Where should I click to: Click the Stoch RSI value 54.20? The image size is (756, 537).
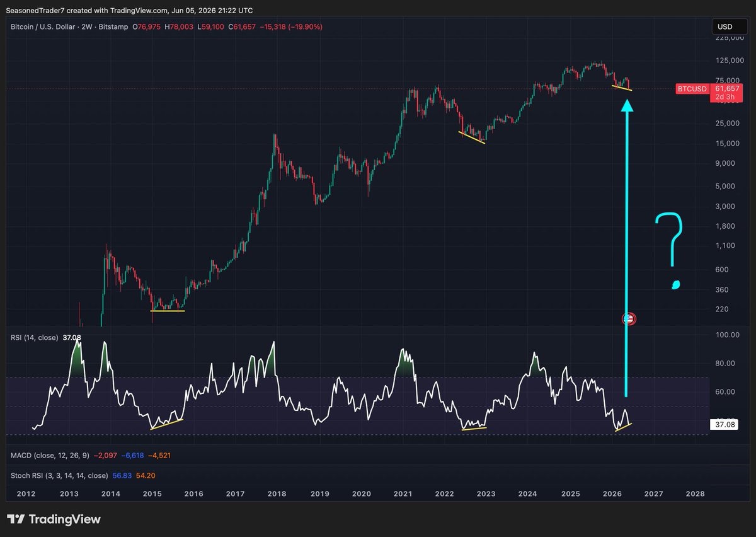[x=145, y=475]
